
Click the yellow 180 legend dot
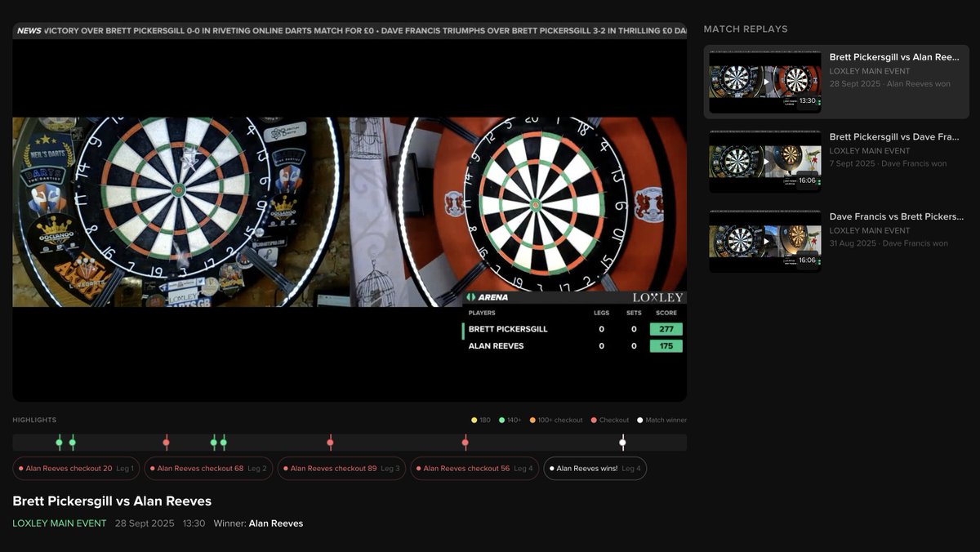[475, 420]
